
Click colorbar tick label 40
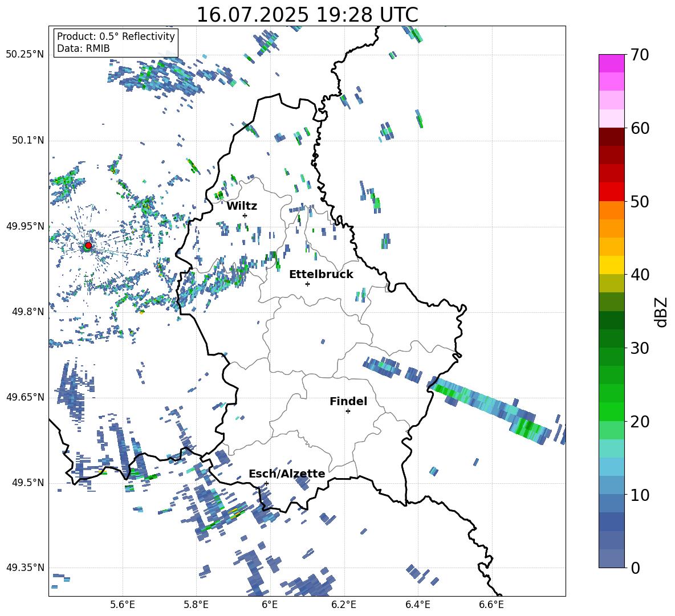coord(640,275)
